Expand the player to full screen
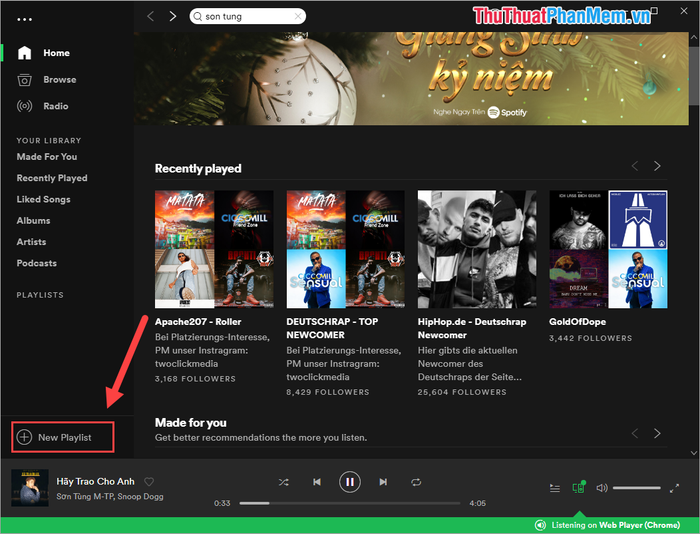 click(675, 488)
